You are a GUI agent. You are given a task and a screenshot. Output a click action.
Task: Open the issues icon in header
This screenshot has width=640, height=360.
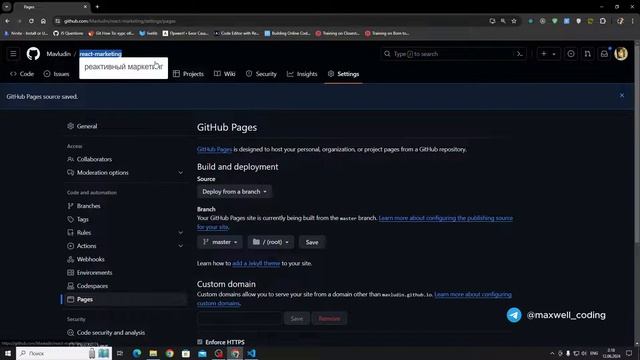[x=571, y=54]
